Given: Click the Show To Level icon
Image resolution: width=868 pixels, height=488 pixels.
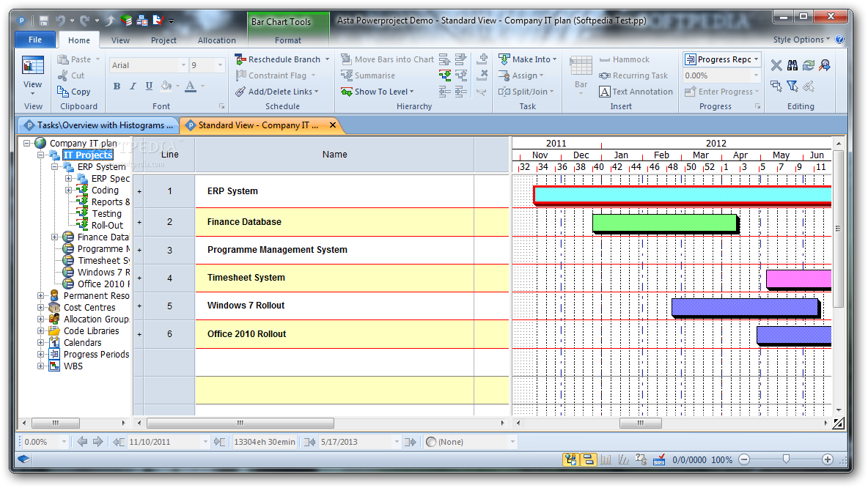Looking at the screenshot, I should tap(347, 92).
